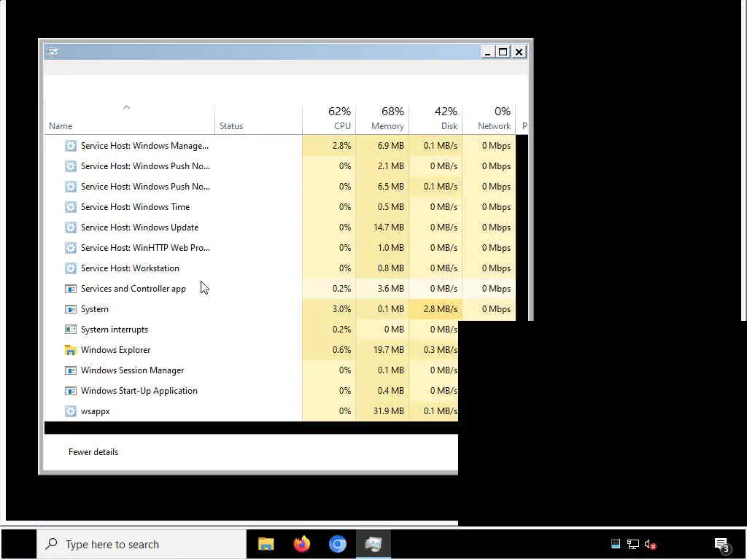Click the Type here to search box
Screen dimensions: 747x560
142,544
